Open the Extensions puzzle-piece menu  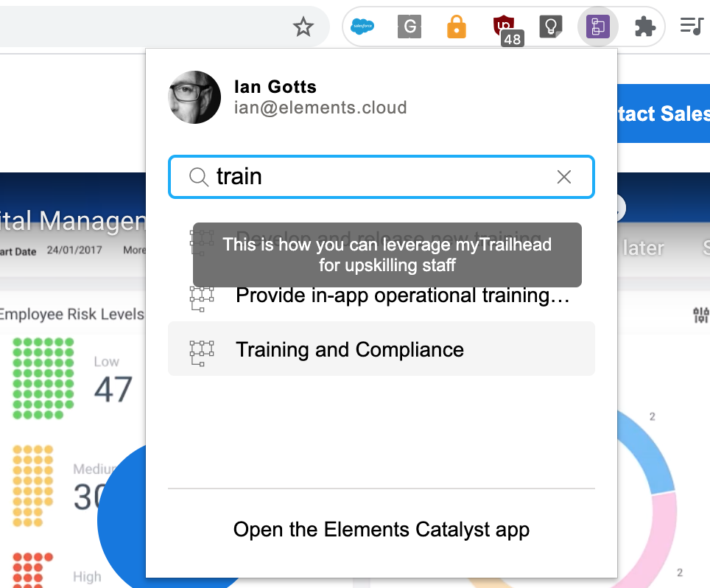pyautogui.click(x=644, y=27)
